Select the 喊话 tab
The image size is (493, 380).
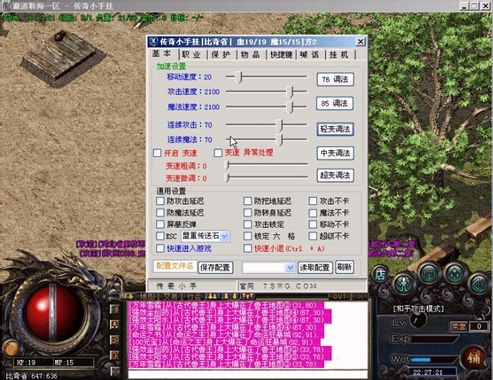click(310, 55)
